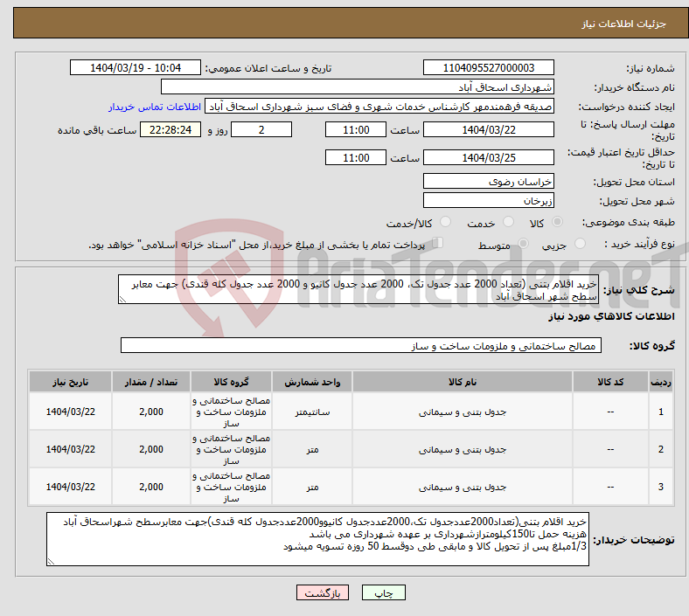Image resolution: width=689 pixels, height=616 pixels.
Task: Click the item code cell in row 1
Action: pyautogui.click(x=610, y=412)
